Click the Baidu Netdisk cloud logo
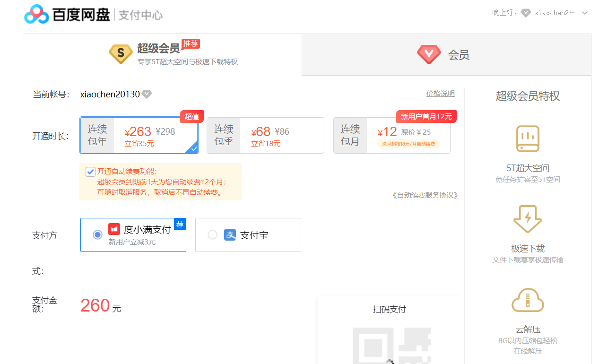 tap(37, 14)
